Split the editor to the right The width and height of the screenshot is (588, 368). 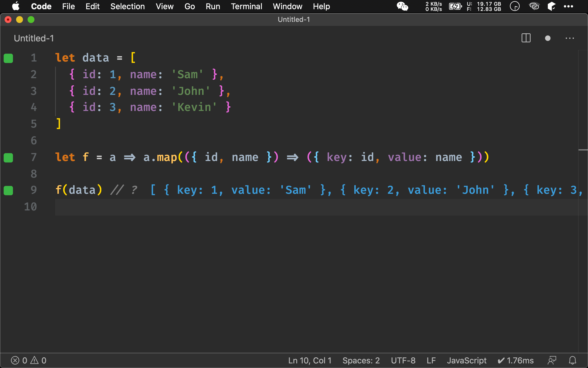click(526, 38)
